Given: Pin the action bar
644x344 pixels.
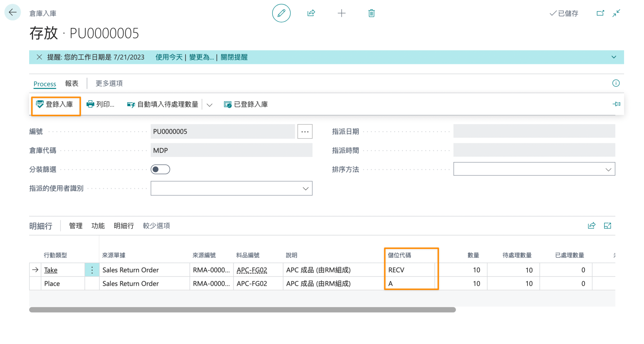Looking at the screenshot, I should pyautogui.click(x=616, y=104).
